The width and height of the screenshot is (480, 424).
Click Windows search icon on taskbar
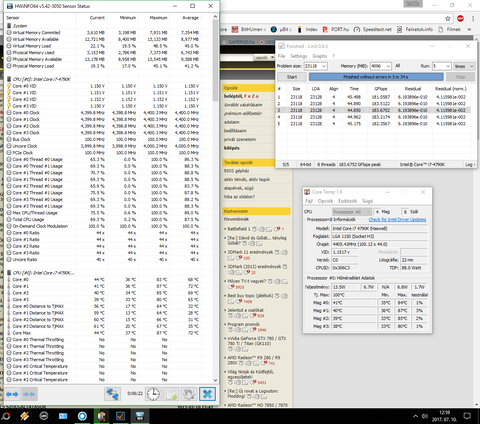[x=6, y=416]
